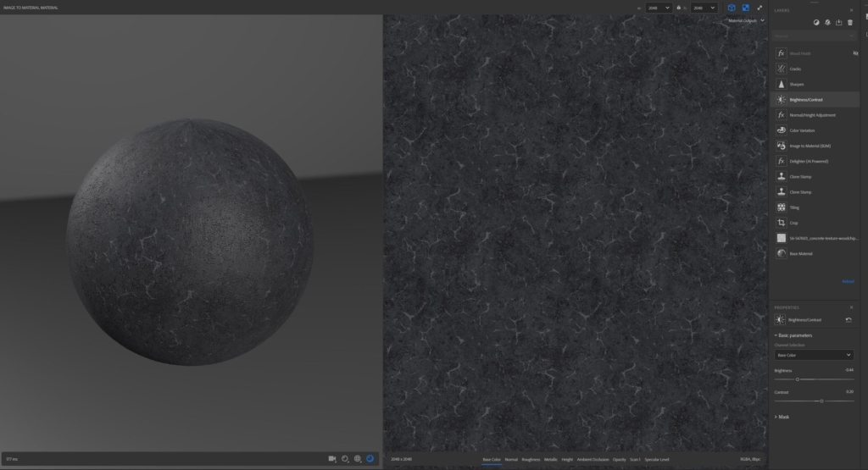Click the camera icon in 3D viewport bar
The width and height of the screenshot is (868, 470).
coord(332,459)
